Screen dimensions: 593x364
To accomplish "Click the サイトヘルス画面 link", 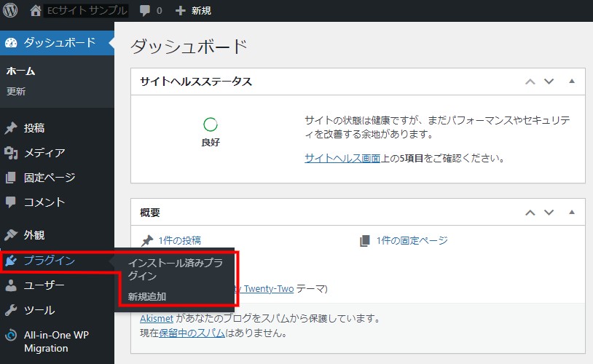I will 342,158.
